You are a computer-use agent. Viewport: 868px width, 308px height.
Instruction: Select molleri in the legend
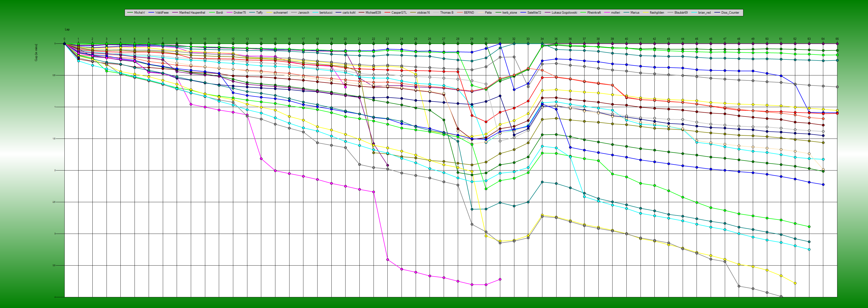[615, 13]
